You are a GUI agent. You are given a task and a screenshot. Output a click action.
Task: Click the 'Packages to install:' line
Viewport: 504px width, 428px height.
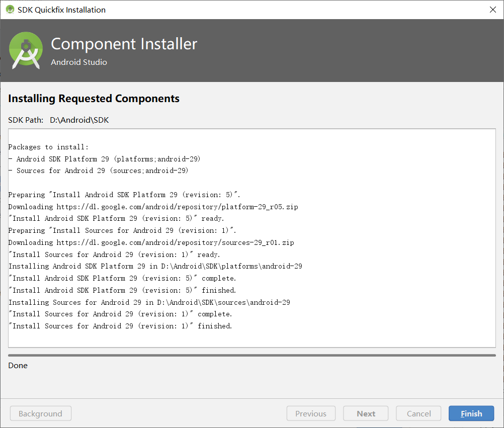pyautogui.click(x=48, y=147)
